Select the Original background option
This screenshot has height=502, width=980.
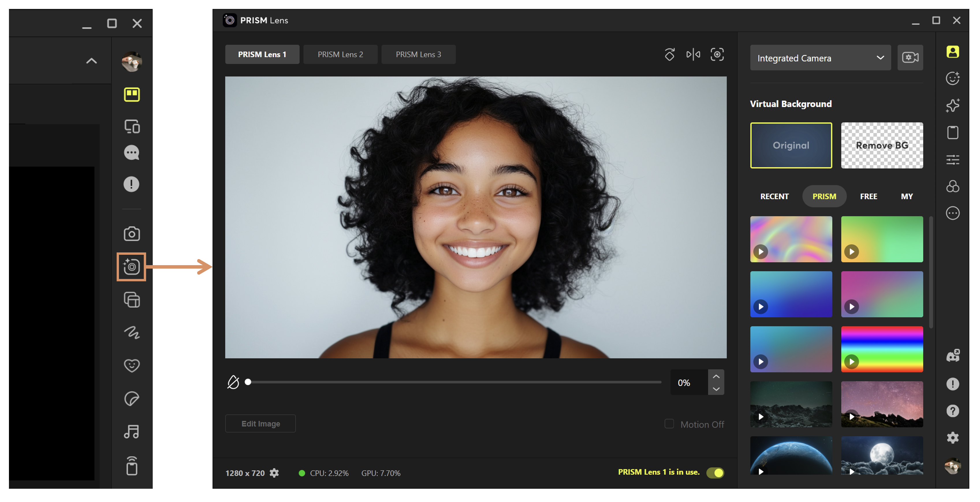pyautogui.click(x=791, y=145)
